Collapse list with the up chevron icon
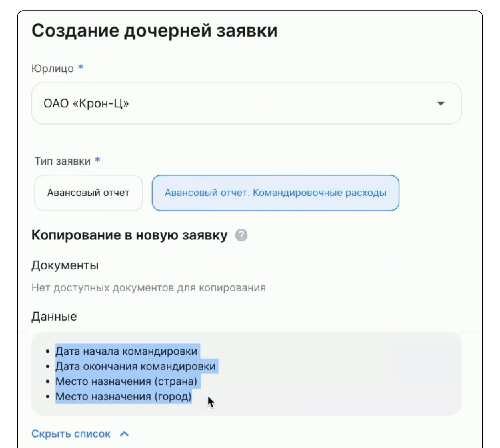The width and height of the screenshot is (500, 448). (x=124, y=434)
